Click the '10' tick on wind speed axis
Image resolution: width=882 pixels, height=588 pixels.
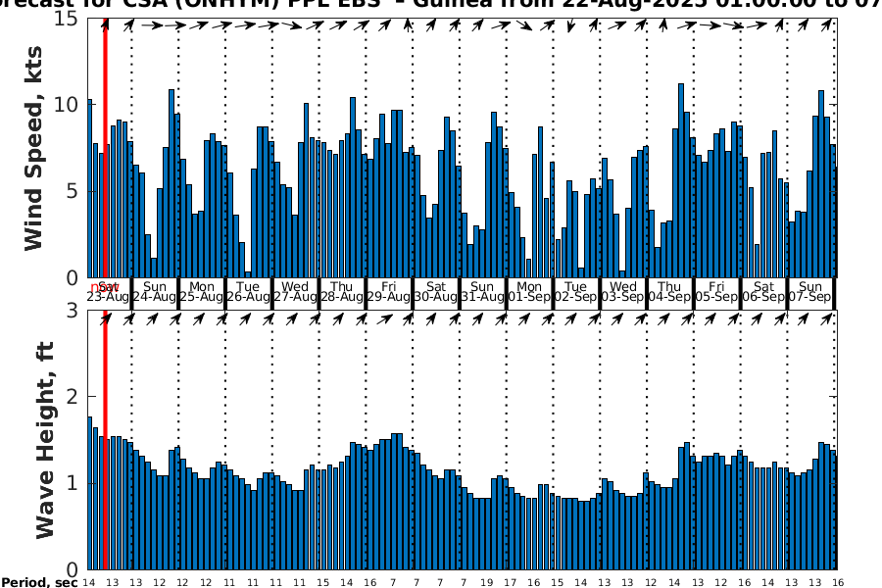[x=67, y=105]
